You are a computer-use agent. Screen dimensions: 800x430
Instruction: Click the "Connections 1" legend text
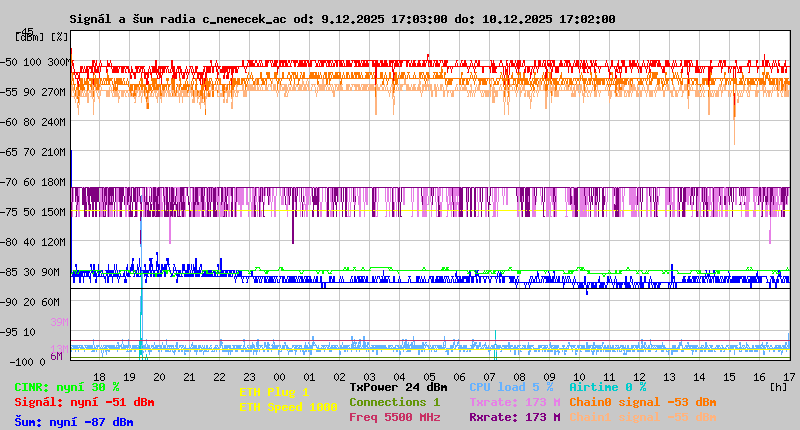coord(394,402)
